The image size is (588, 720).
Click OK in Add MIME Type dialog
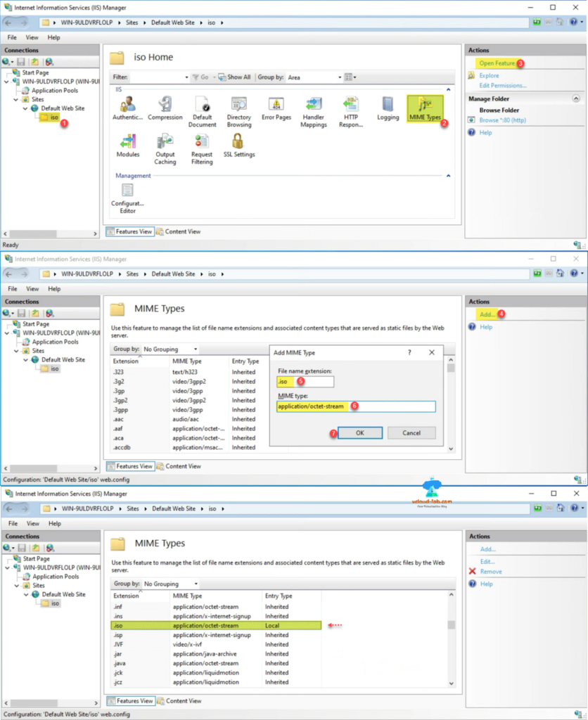pos(359,433)
